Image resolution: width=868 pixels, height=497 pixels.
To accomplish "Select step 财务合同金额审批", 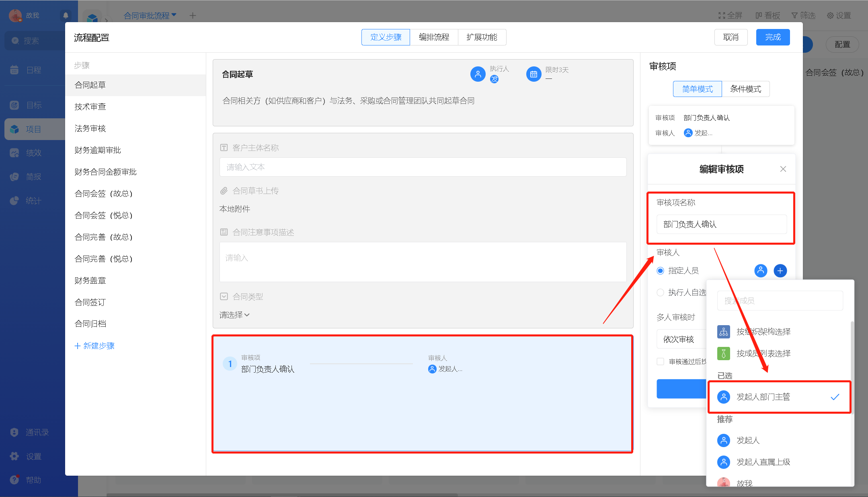I will 135,172.
